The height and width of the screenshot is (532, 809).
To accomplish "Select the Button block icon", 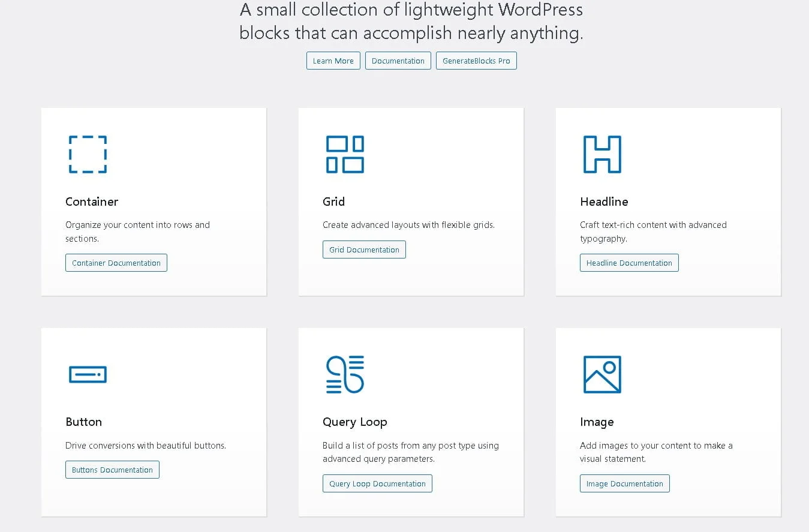I will point(87,374).
